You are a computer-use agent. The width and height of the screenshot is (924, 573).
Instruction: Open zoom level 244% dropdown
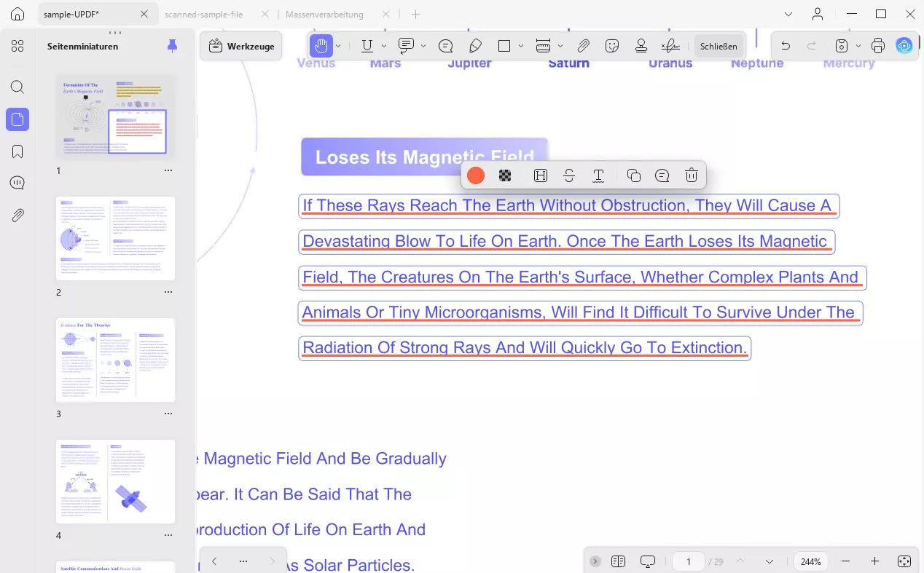pos(811,561)
